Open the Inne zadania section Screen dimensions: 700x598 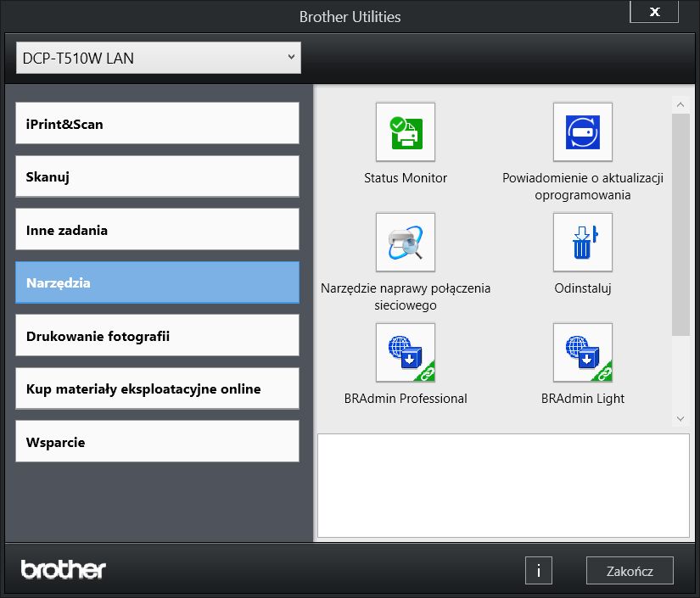[157, 230]
